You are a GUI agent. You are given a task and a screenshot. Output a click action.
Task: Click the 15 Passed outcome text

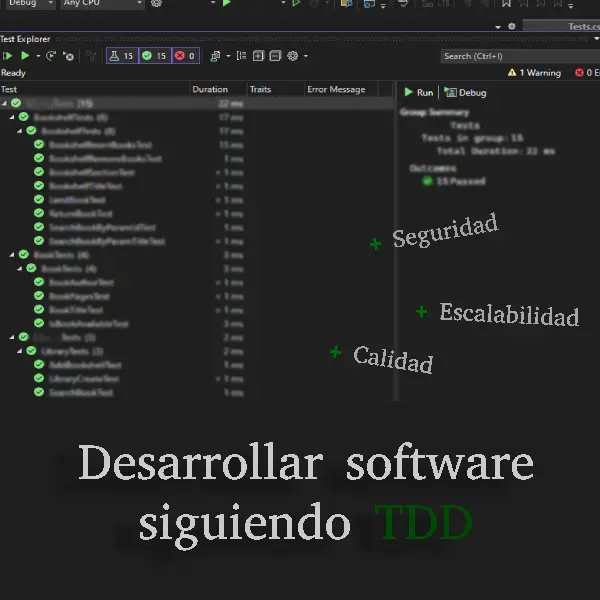(461, 181)
